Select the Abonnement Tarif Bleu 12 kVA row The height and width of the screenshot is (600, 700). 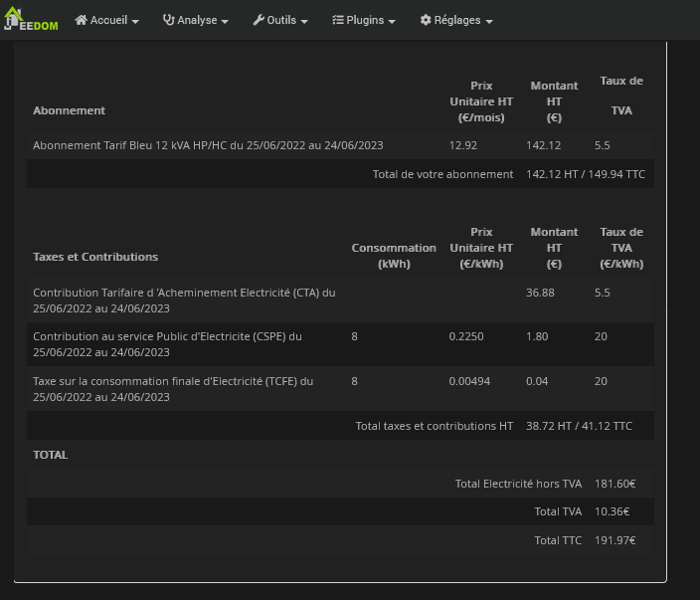coord(208,145)
